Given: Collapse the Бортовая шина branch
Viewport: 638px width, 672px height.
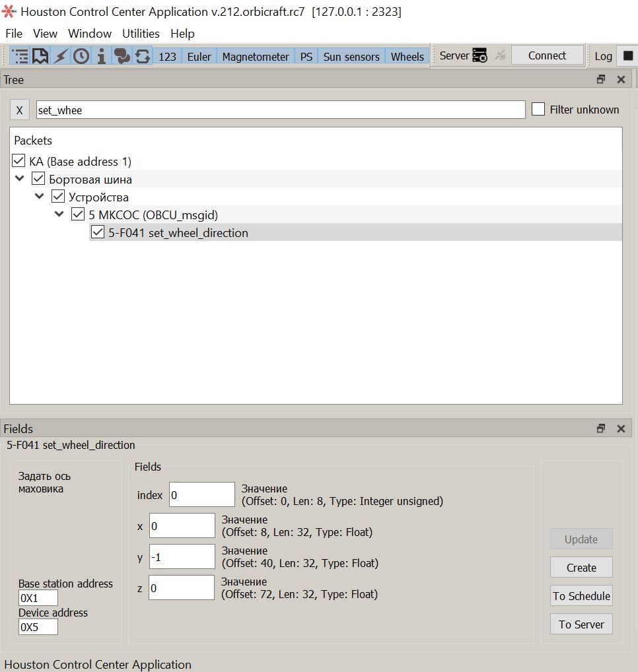Looking at the screenshot, I should (19, 178).
